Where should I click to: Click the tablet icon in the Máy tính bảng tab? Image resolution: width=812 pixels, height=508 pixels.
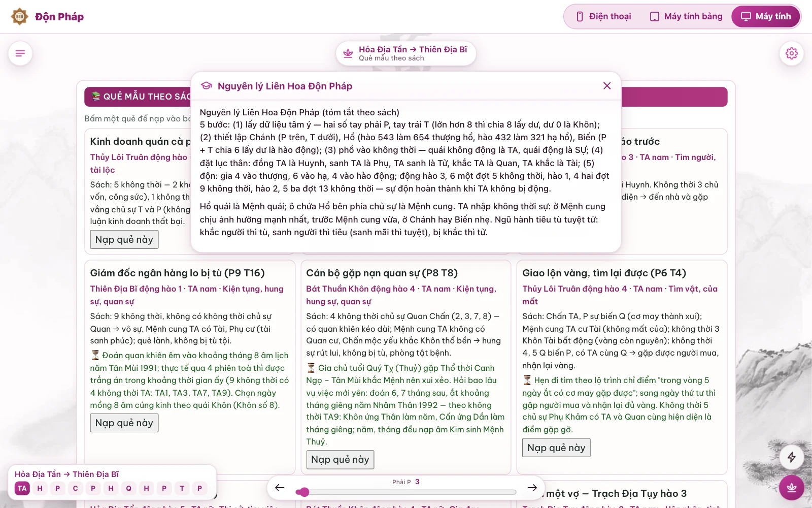(655, 17)
